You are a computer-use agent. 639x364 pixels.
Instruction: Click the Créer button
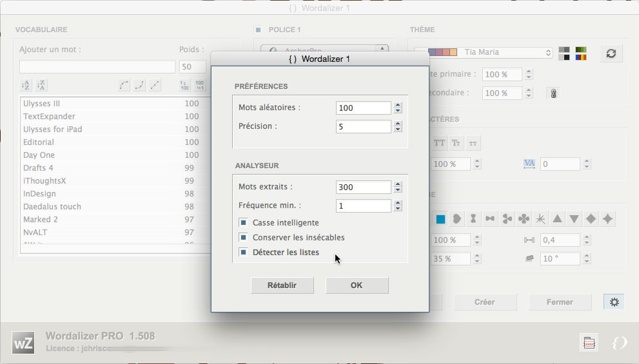click(x=485, y=302)
